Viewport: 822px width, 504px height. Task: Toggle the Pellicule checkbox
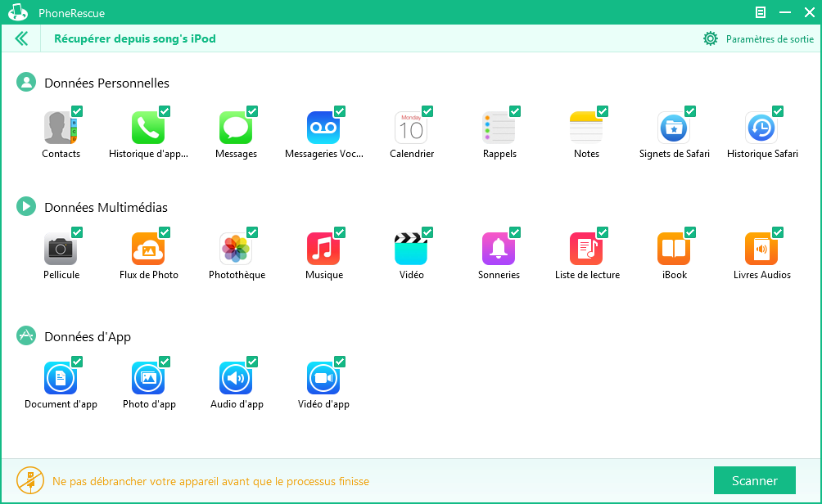point(77,232)
